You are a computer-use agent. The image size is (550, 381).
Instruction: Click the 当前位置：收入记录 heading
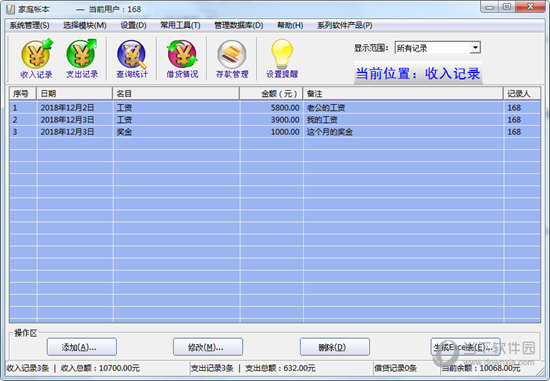pos(418,74)
